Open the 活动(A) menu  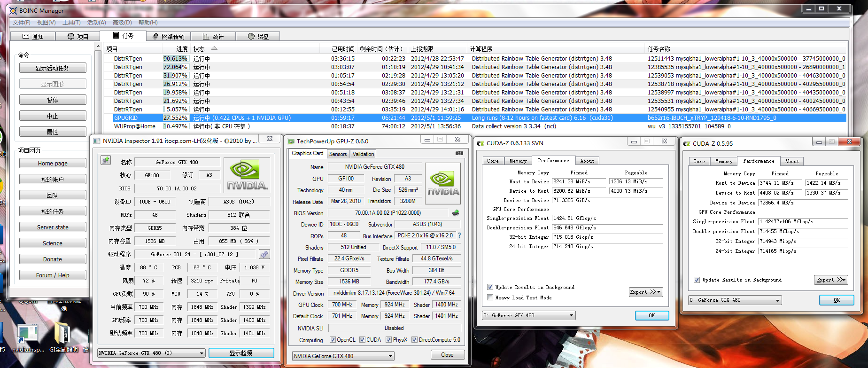[97, 23]
